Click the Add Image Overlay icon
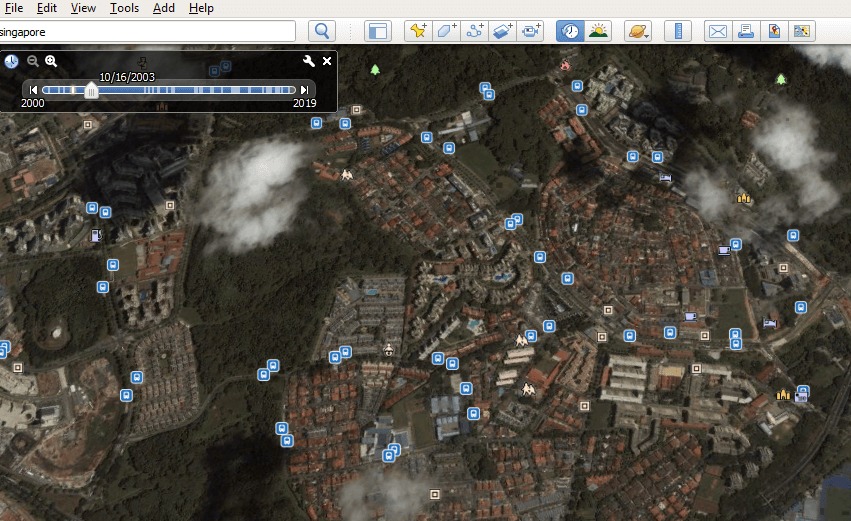 click(503, 31)
